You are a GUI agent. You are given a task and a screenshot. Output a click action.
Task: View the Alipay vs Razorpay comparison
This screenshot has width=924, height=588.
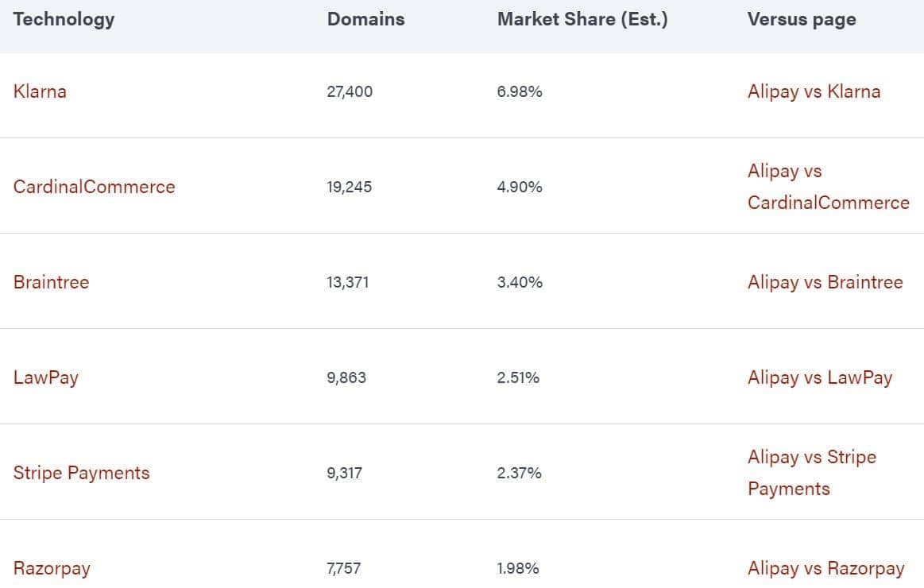click(x=826, y=568)
